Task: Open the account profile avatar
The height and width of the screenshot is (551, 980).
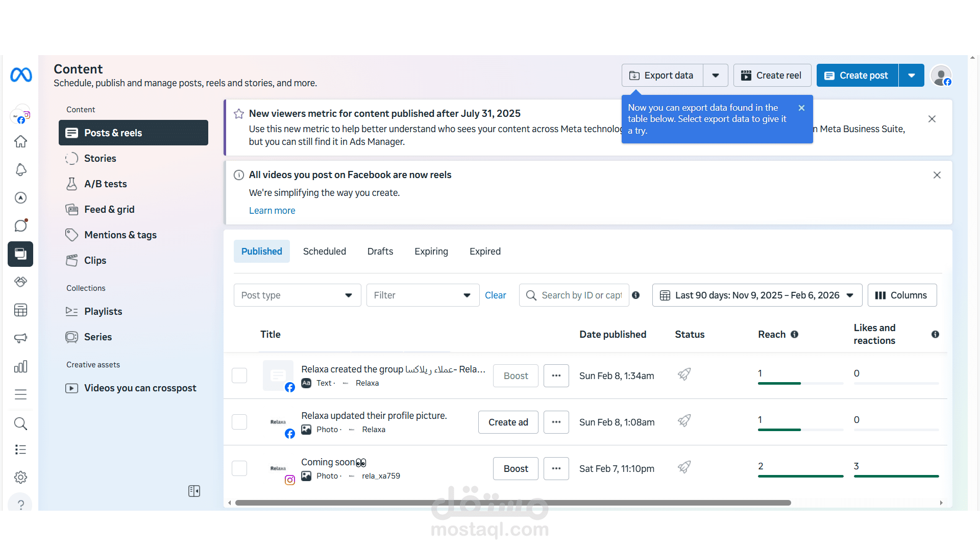Action: (941, 76)
